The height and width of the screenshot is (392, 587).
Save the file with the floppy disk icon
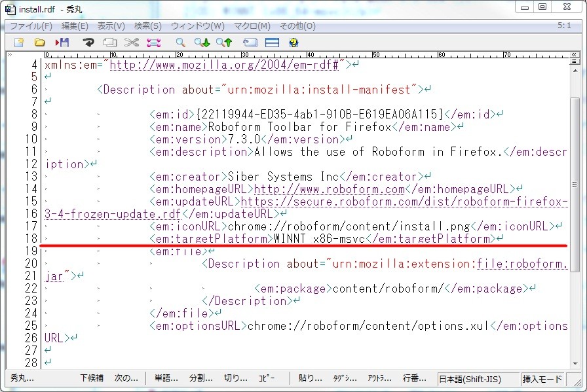pyautogui.click(x=62, y=43)
